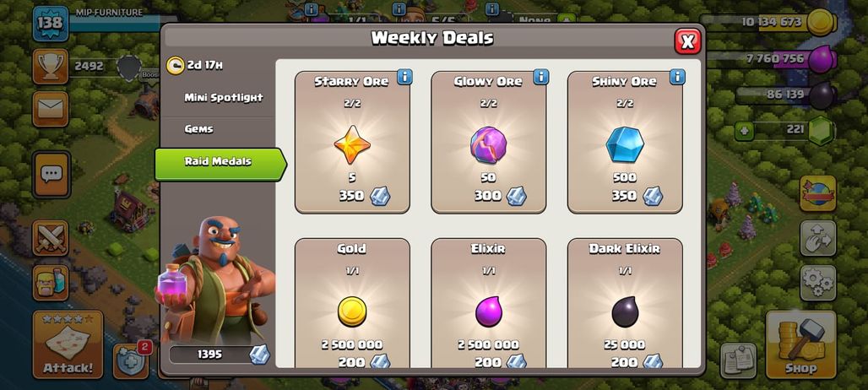Open the crossed swords battle log
This screenshot has height=390, width=868.
51,238
